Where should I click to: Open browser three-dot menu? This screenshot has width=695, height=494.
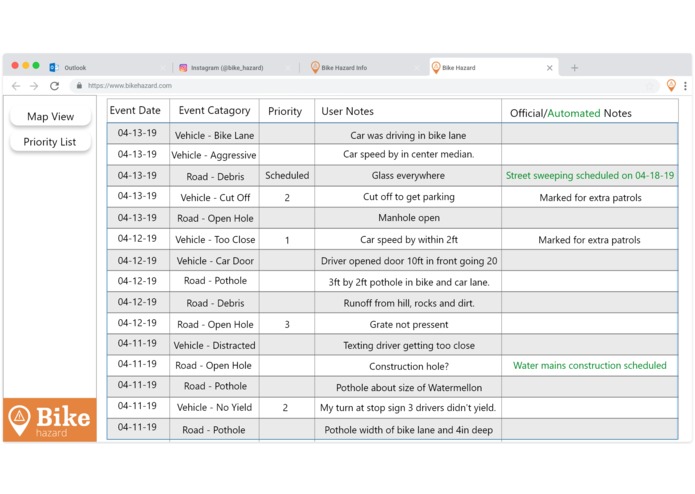click(685, 86)
